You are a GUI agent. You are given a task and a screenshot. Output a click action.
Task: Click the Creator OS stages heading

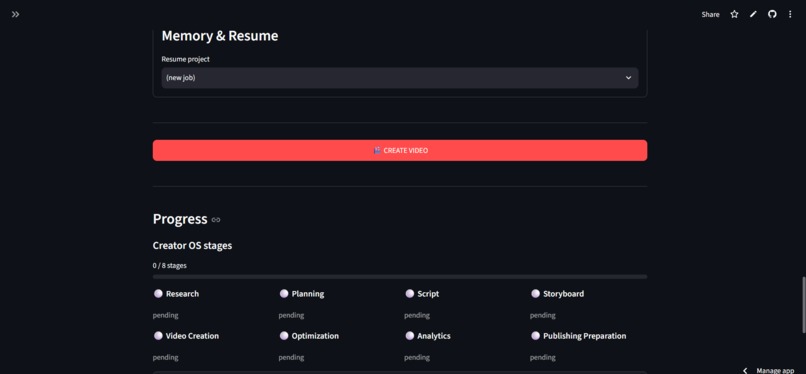click(192, 246)
